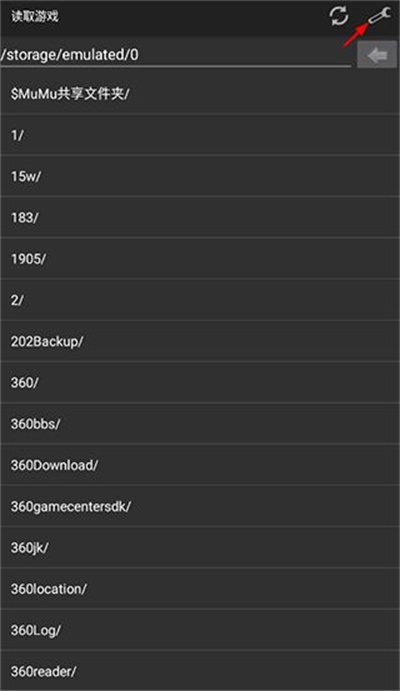Go up a directory with back arrow

tap(377, 55)
